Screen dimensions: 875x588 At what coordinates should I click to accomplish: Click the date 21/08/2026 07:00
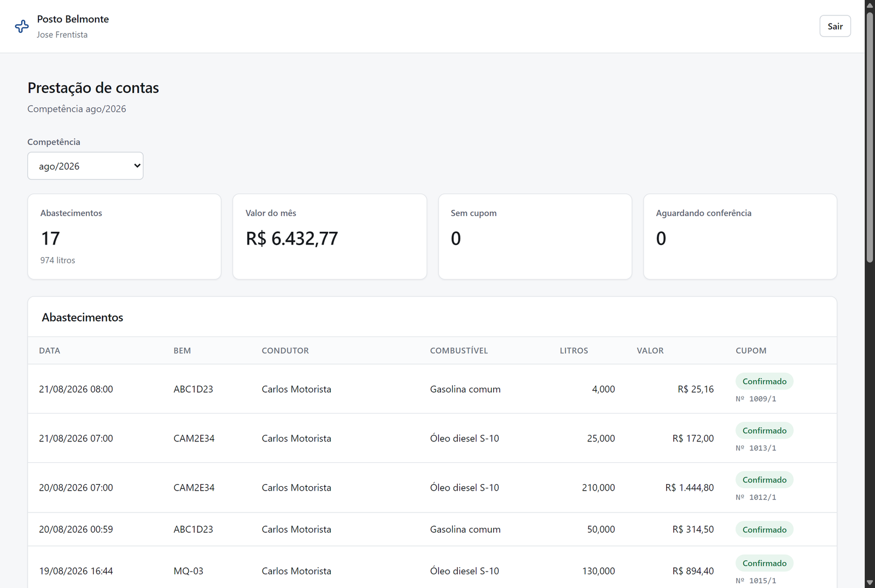point(76,438)
